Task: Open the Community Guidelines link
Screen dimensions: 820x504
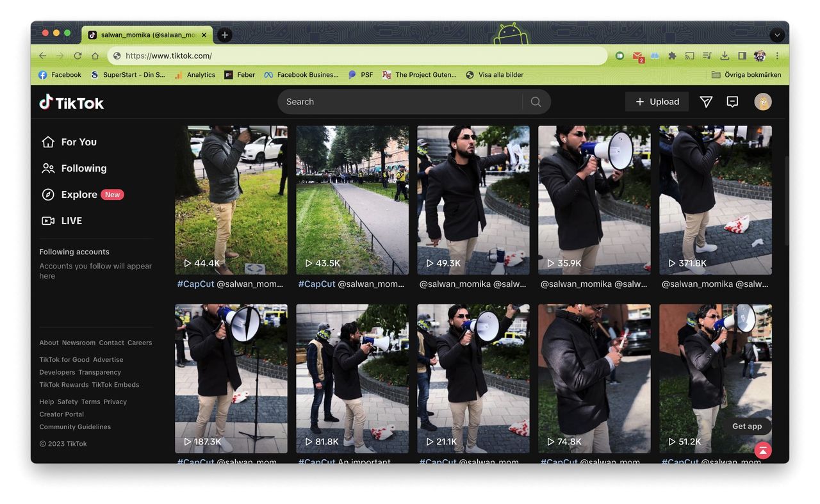Action: point(75,427)
